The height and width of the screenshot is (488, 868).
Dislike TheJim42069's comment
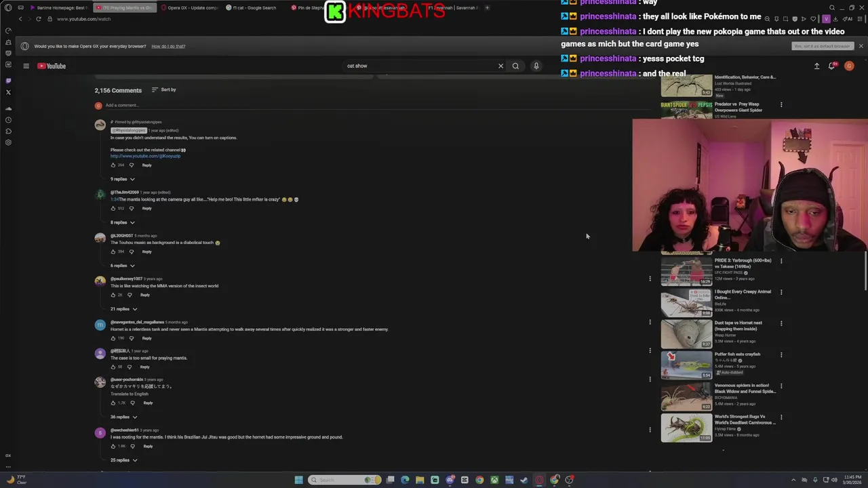(x=132, y=209)
